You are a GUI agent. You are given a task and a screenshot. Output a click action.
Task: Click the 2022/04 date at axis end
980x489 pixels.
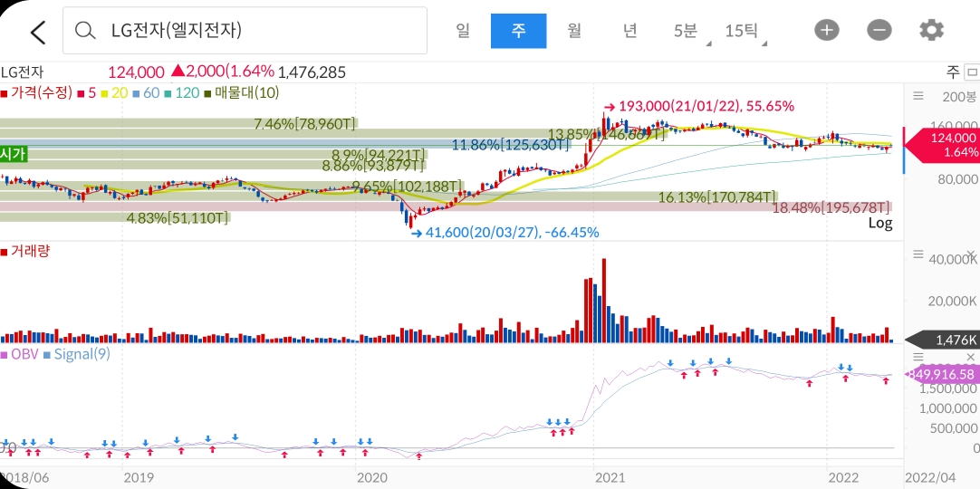tap(929, 478)
